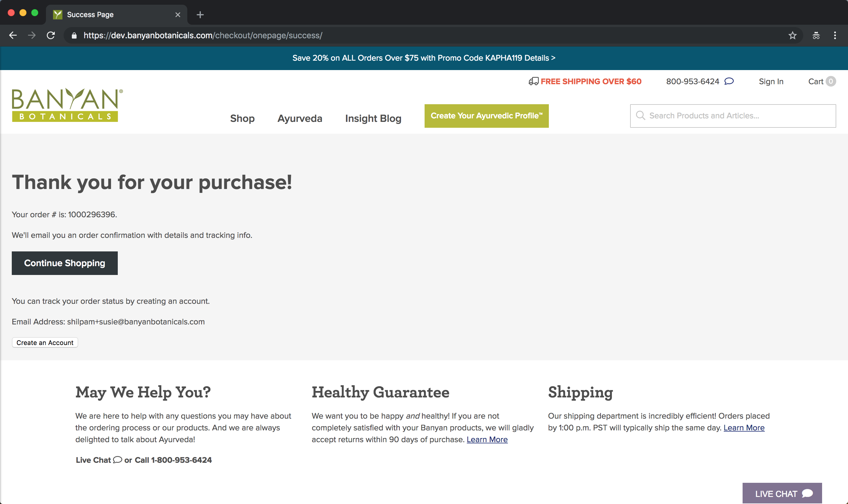Viewport: 848px width, 504px height.
Task: Open Learn More under Shipping
Action: pyautogui.click(x=744, y=428)
